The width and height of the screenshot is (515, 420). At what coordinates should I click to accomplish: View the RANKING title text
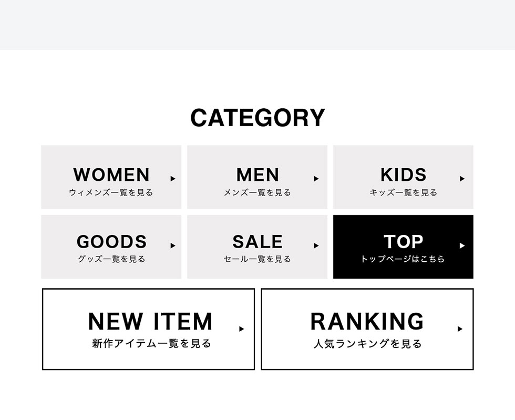(x=367, y=321)
